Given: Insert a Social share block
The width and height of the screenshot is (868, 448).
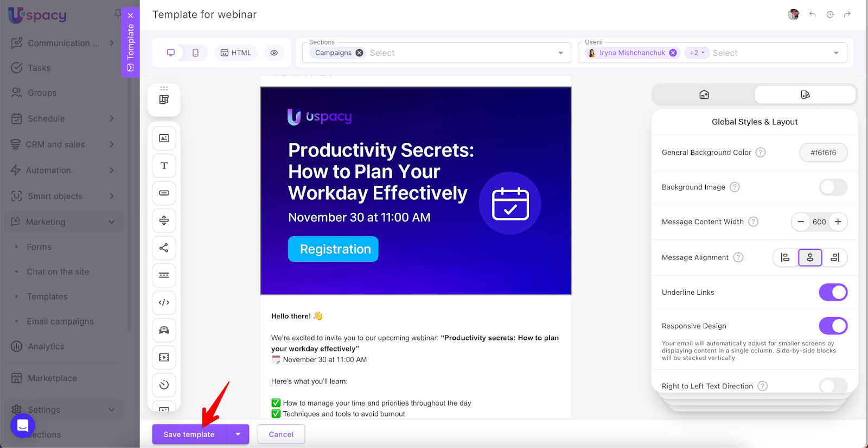Looking at the screenshot, I should tap(164, 248).
